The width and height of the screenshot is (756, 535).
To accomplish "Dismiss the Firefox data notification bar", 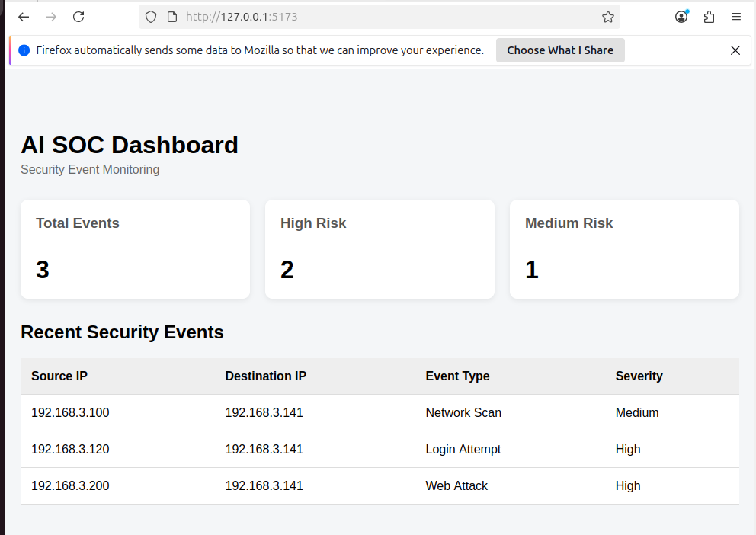I will (x=735, y=50).
